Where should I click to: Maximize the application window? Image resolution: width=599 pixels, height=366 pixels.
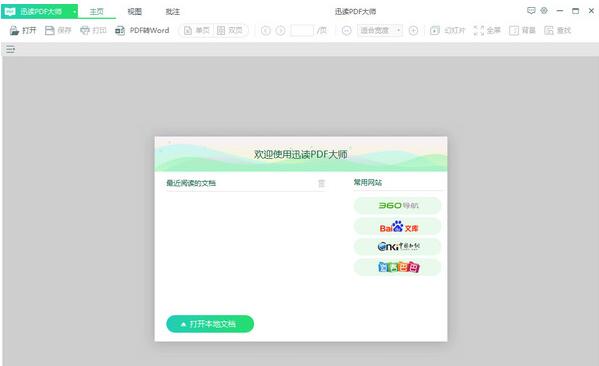click(575, 11)
